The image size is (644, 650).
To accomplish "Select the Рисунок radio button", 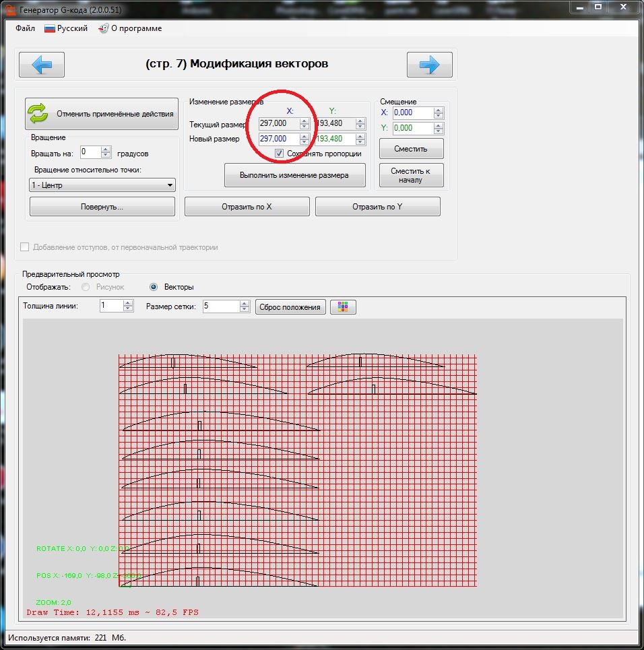I will tap(86, 287).
